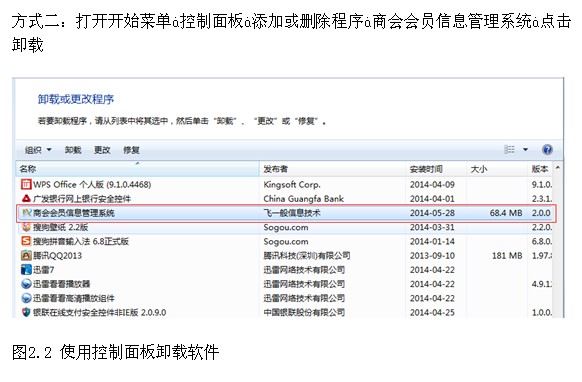Image resolution: width=582 pixels, height=382 pixels.
Task: Click the 飞一般信息技术 publisher cell
Action: tap(292, 213)
